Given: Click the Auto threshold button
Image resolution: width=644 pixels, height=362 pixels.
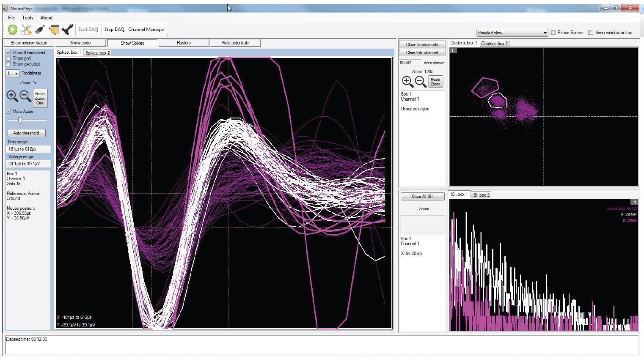Looking at the screenshot, I should click(x=26, y=133).
